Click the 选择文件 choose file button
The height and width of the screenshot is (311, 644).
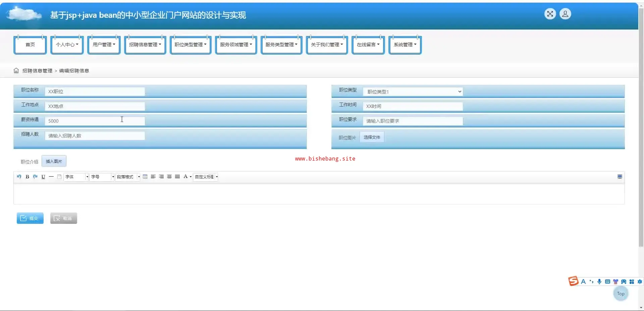coord(372,137)
